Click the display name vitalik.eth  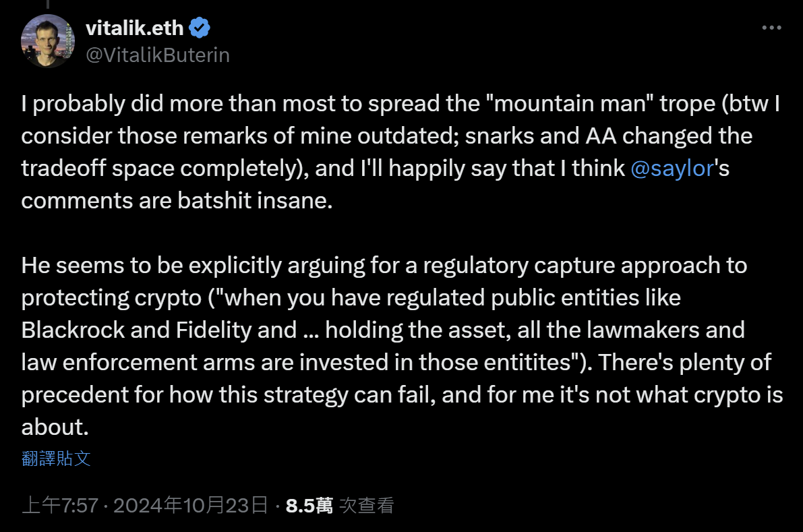tap(133, 28)
